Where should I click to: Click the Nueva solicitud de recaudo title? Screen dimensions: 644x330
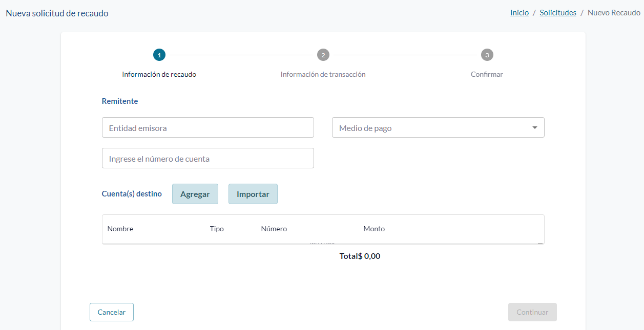tap(57, 13)
